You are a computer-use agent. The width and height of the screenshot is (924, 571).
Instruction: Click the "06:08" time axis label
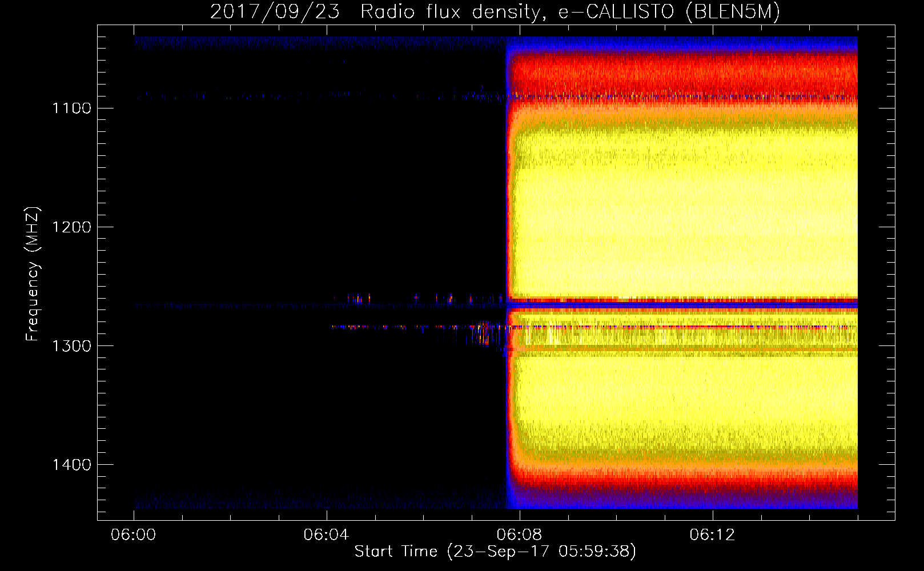point(519,535)
